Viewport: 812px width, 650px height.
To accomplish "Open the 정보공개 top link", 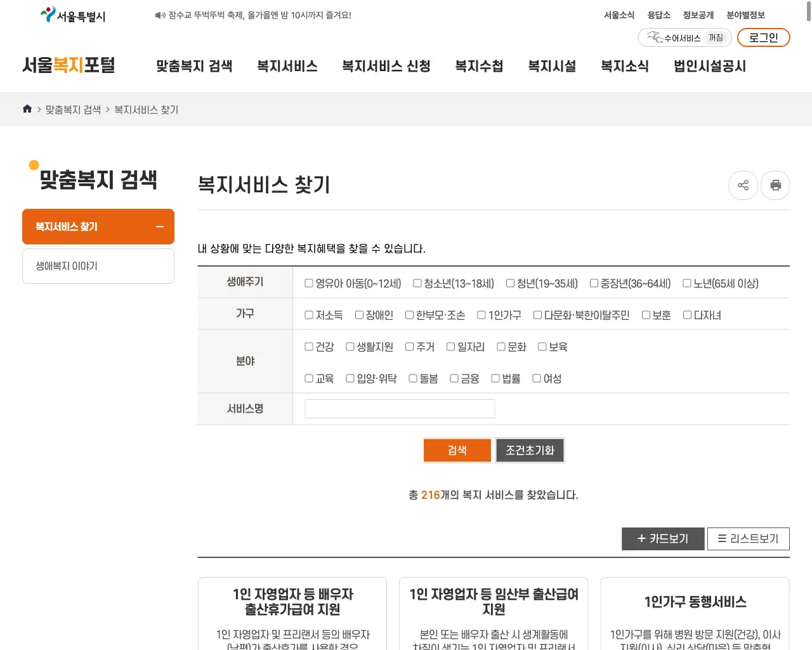I will pyautogui.click(x=698, y=15).
